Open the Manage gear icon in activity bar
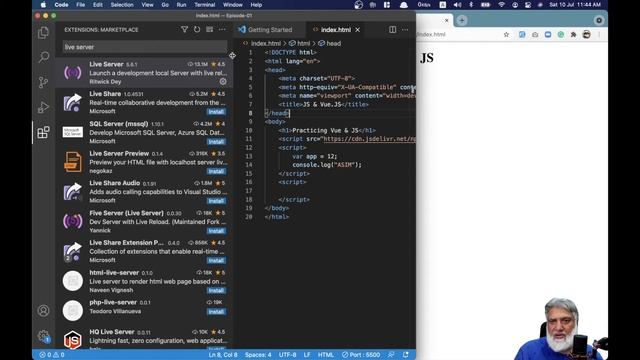 click(x=43, y=336)
